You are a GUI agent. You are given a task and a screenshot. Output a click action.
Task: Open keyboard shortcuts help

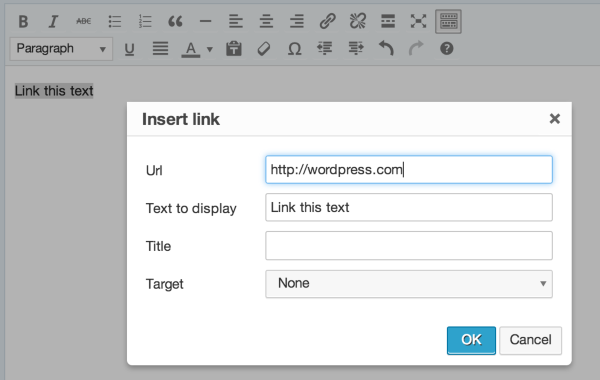coord(447,49)
